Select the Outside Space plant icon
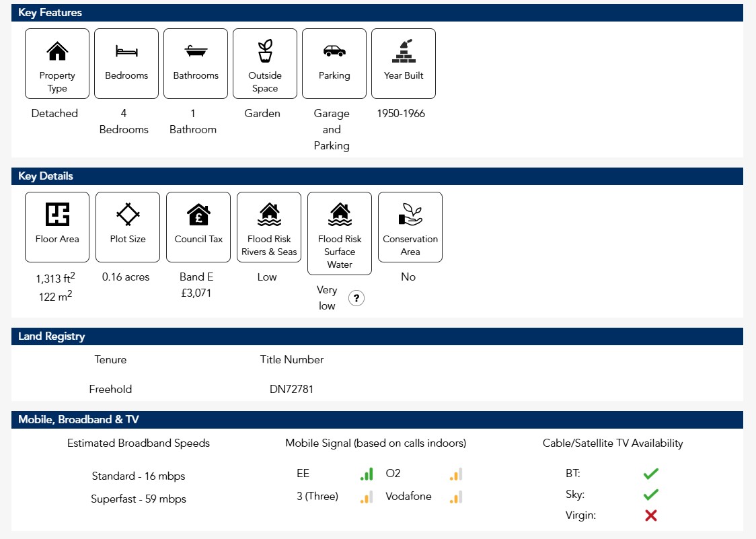This screenshot has height=539, width=756. point(265,51)
